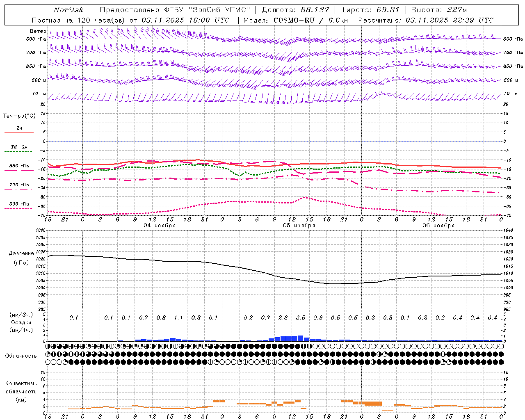The width and height of the screenshot is (525, 420).
Task: Click the '500 м' wind level label on left
Action: coord(39,80)
